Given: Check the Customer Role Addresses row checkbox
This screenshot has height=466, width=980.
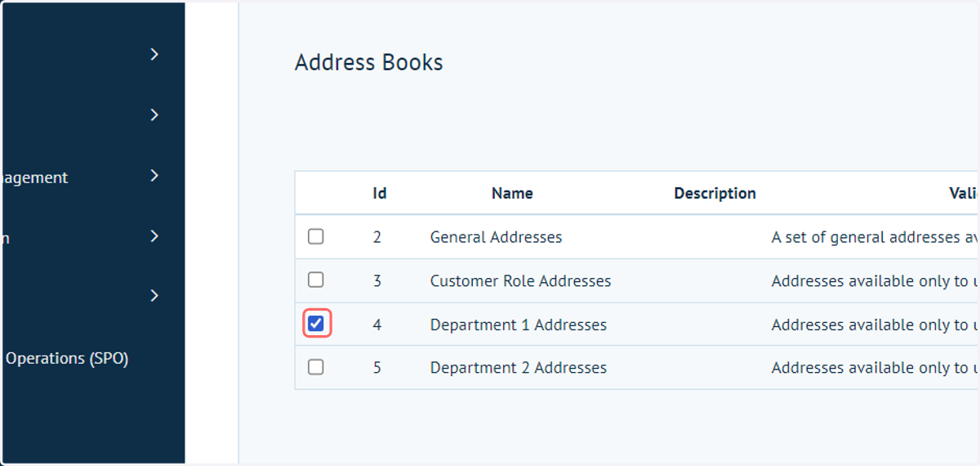Looking at the screenshot, I should (x=315, y=280).
